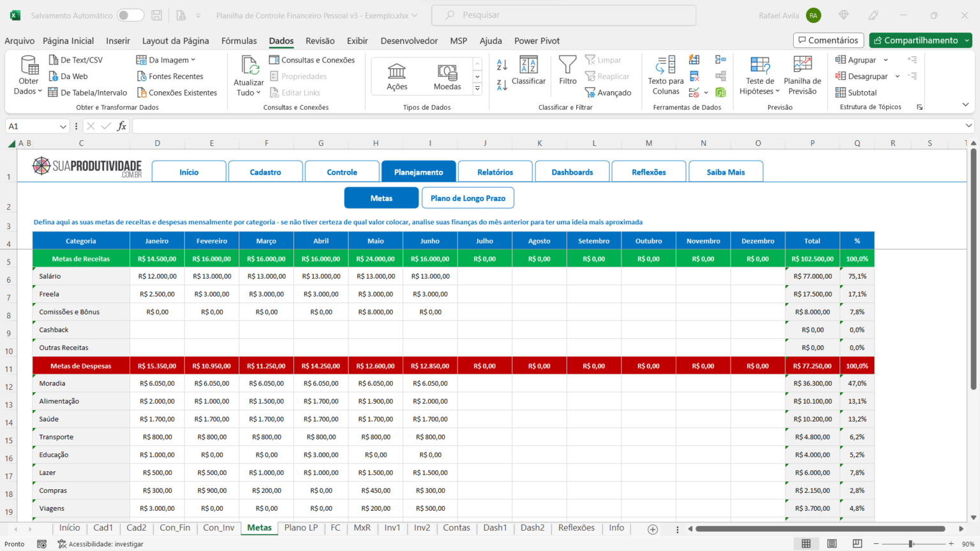Viewport: 980px width, 551px height.
Task: Click the Subtotal icon
Action: point(841,92)
